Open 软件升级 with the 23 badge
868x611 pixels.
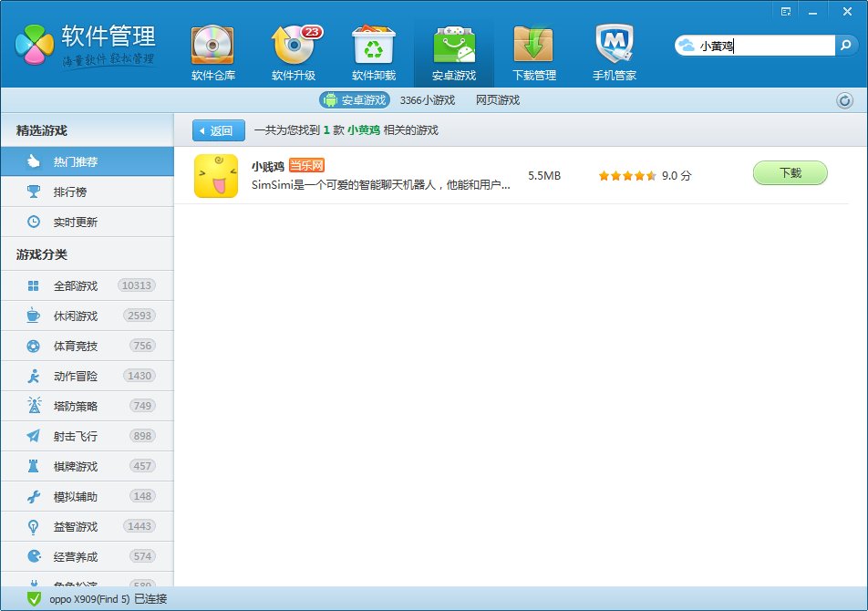(293, 52)
